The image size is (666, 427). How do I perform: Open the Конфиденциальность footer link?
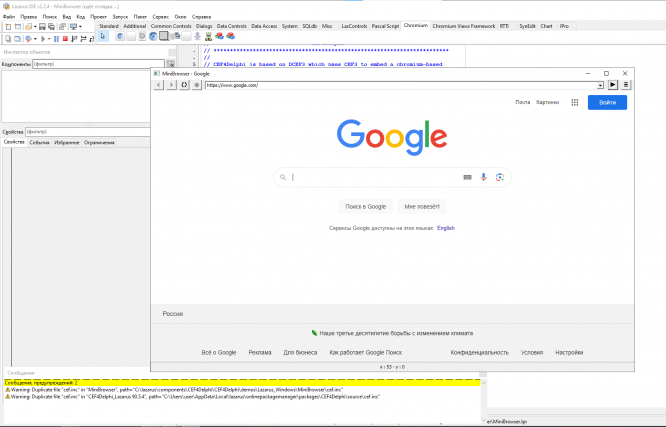[480, 353]
